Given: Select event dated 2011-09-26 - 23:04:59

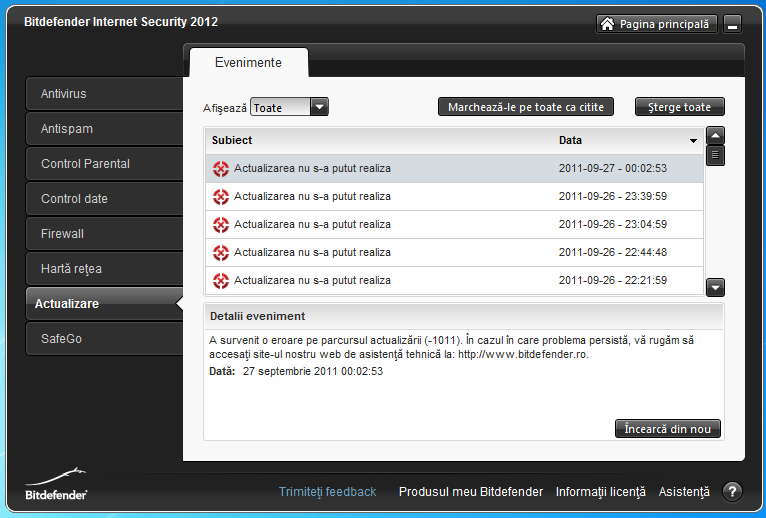Looking at the screenshot, I should point(454,225).
